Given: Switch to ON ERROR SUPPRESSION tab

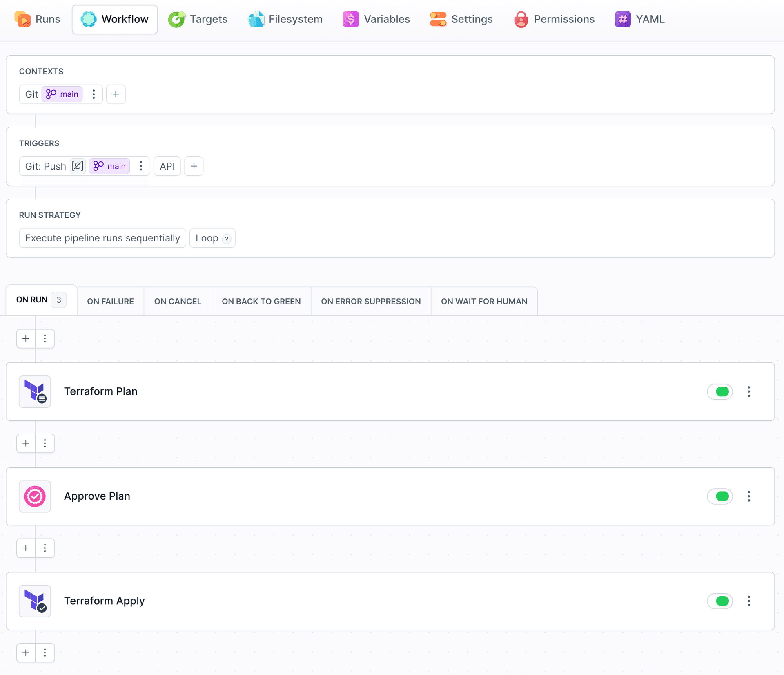Looking at the screenshot, I should click(x=371, y=302).
